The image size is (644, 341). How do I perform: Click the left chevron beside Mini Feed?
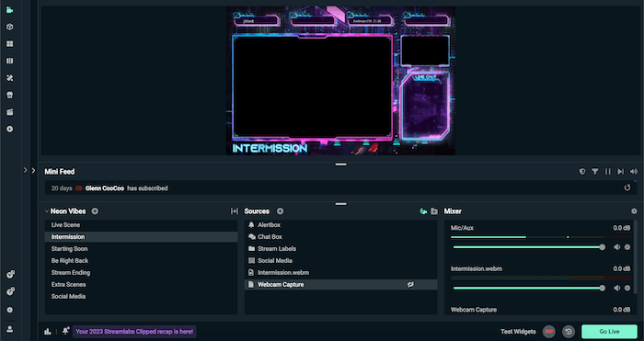[x=25, y=170]
